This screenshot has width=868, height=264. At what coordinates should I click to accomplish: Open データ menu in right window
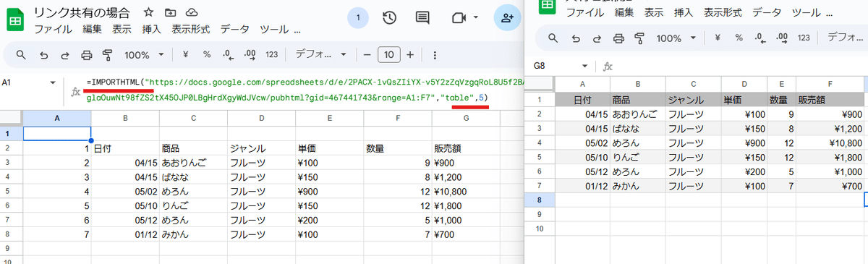(767, 13)
